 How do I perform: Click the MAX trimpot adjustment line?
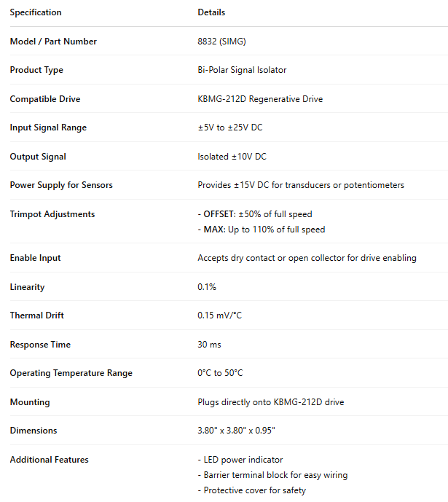click(262, 230)
